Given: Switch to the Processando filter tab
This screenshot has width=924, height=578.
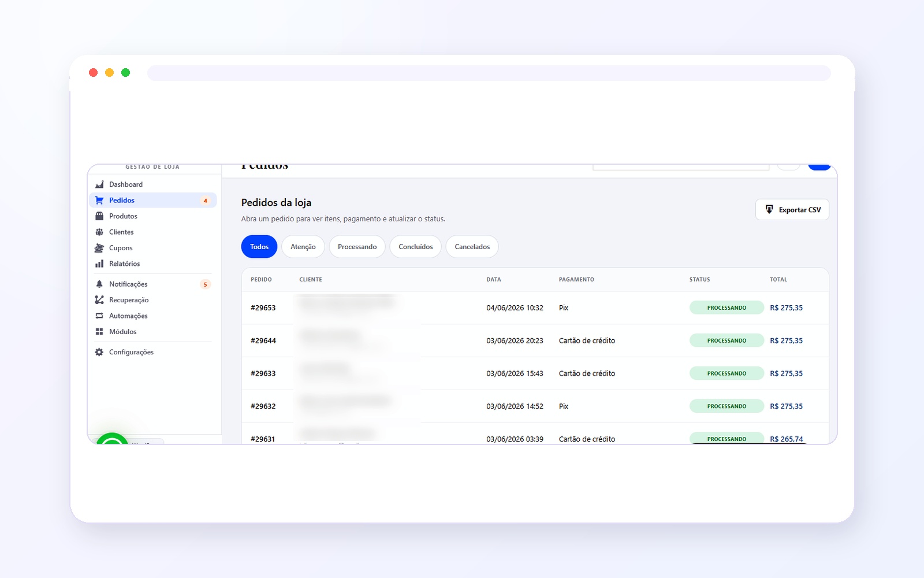Looking at the screenshot, I should pyautogui.click(x=357, y=247).
